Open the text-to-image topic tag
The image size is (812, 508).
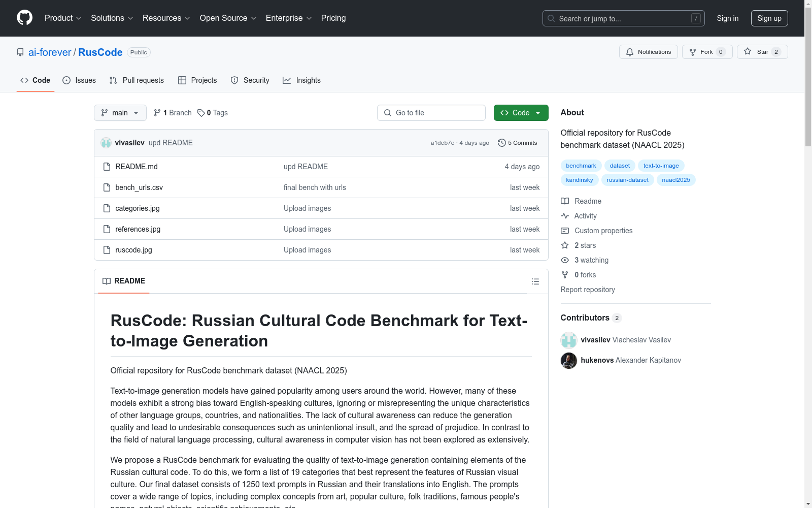(x=661, y=166)
